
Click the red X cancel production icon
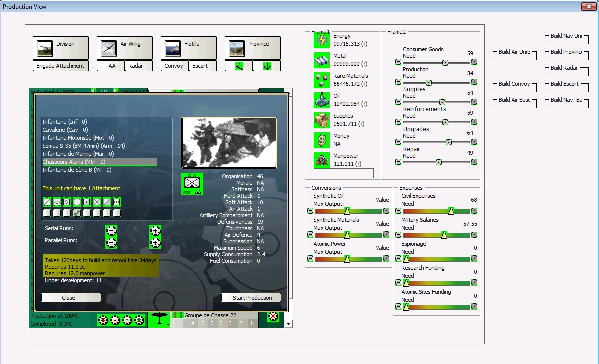pos(273,316)
